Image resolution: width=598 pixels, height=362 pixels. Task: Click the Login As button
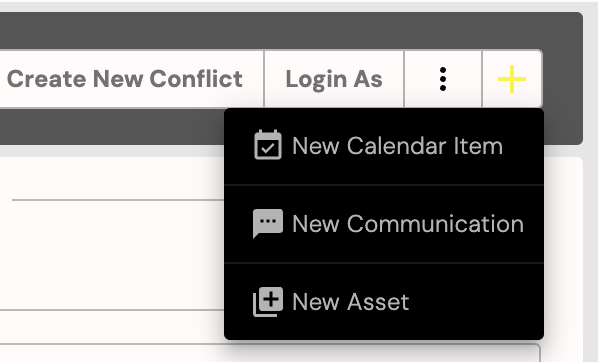click(334, 79)
